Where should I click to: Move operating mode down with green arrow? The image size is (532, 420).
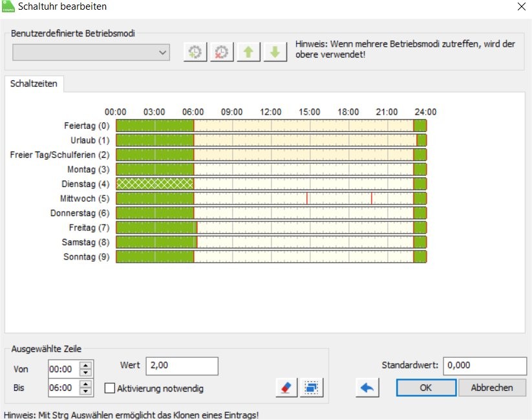pyautogui.click(x=275, y=52)
